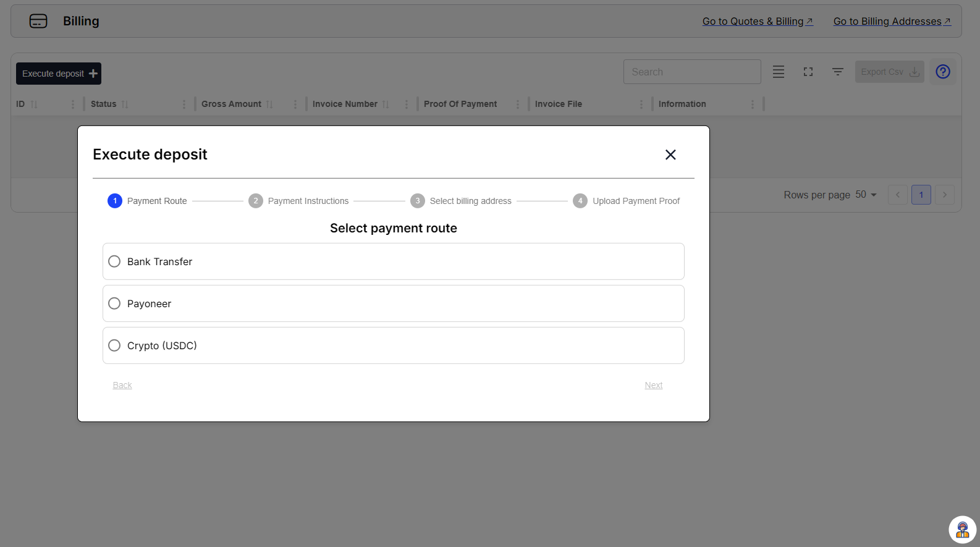Open the Gross Amount column options menu
Image resolution: width=980 pixels, height=547 pixels.
pos(295,104)
